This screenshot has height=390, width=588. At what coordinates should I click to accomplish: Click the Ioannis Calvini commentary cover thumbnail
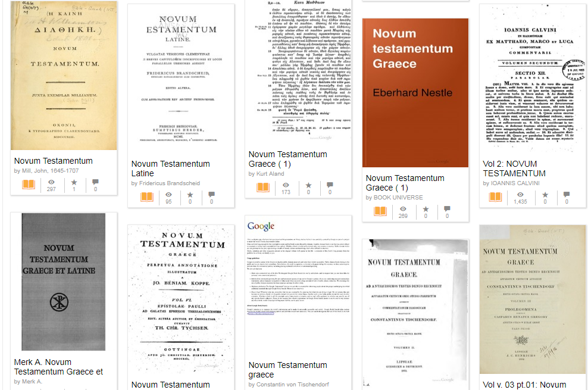click(532, 77)
